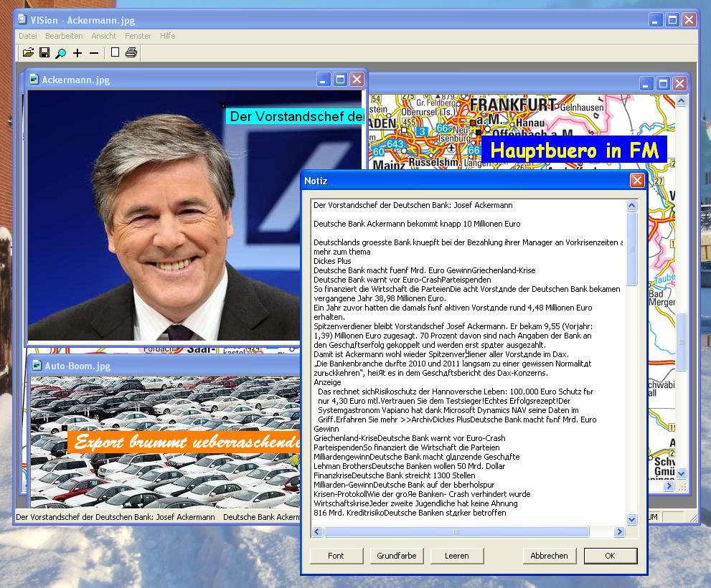Click the Notiz text scroll-up arrow
The image size is (711, 588).
tap(631, 206)
